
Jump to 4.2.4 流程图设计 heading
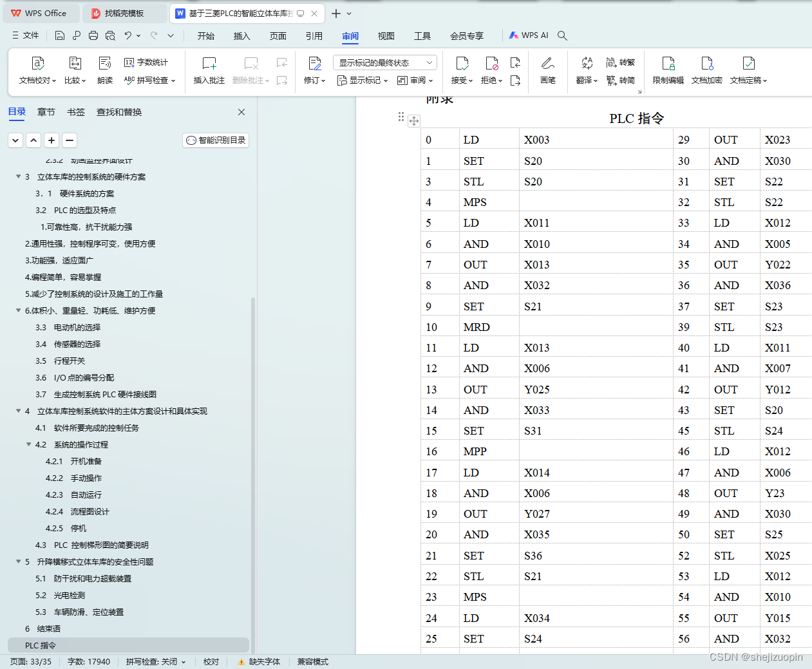(77, 511)
